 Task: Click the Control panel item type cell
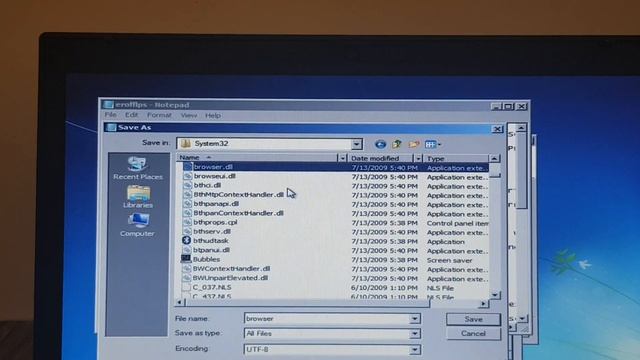[x=458, y=223]
